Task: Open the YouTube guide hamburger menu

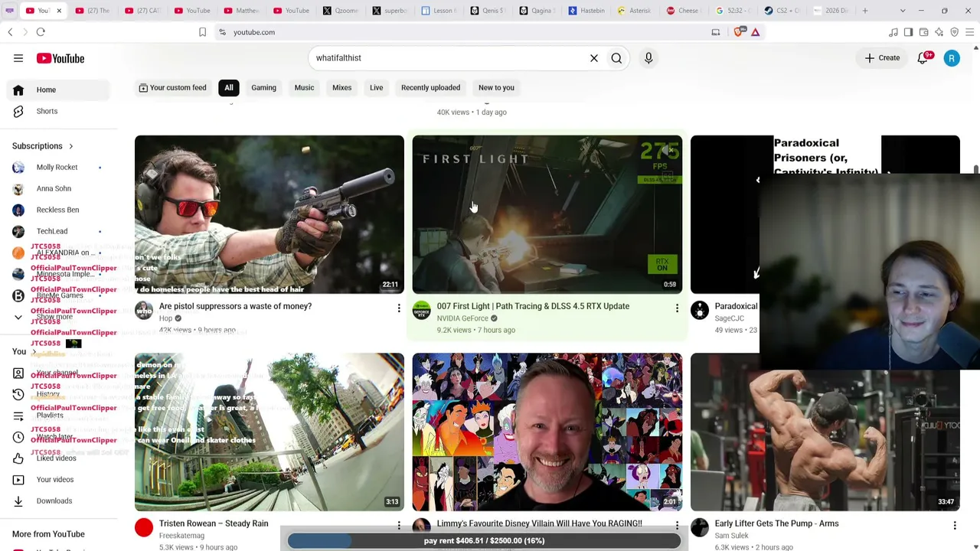Action: click(x=18, y=58)
